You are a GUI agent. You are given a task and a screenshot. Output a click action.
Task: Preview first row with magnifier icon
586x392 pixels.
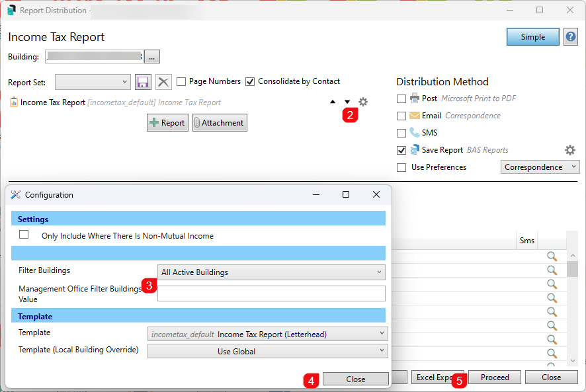pos(552,256)
